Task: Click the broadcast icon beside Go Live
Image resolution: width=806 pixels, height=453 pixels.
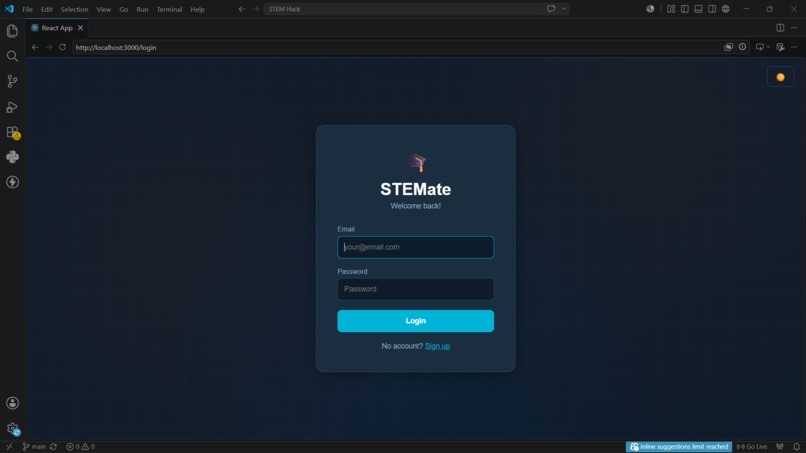Action: (x=780, y=447)
